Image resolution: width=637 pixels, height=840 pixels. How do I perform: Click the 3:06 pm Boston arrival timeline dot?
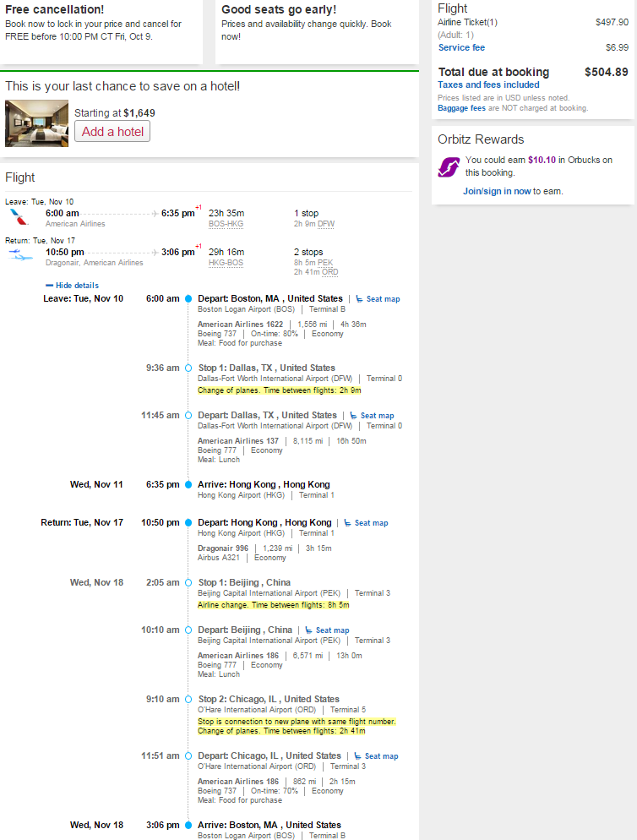[188, 826]
